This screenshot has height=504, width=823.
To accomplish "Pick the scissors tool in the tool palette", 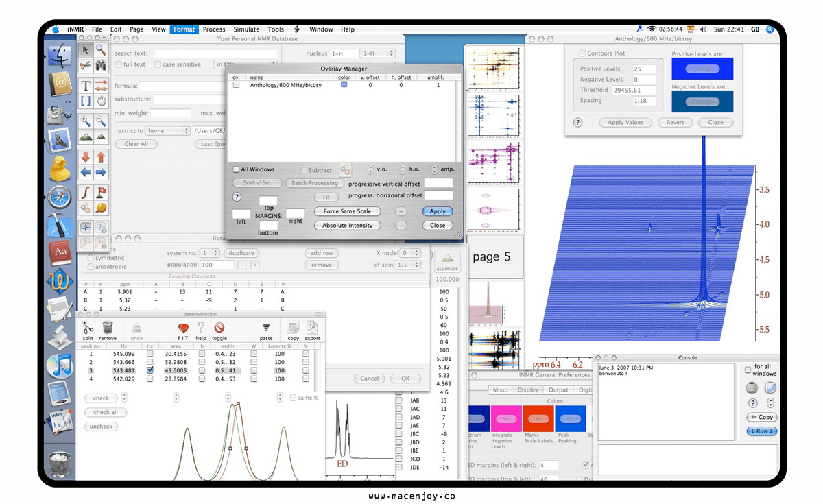I will click(x=86, y=65).
